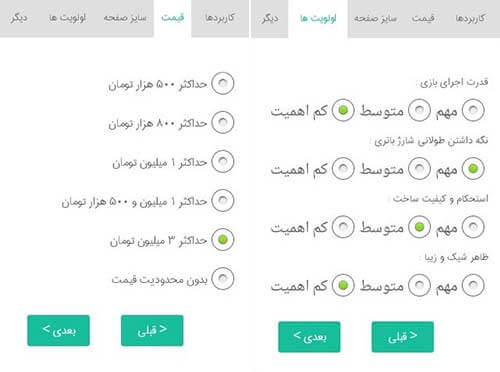This screenshot has width=500, height=372.
Task: Set قدرت اجرای بازی to مهم
Action: point(473,110)
